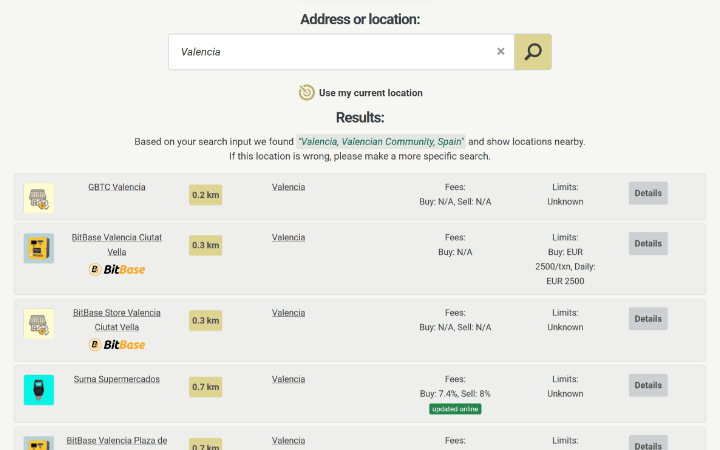Open the BitBase Valencia Ciutat Vella link
Viewport: 720px width, 450px height.
pos(117,245)
